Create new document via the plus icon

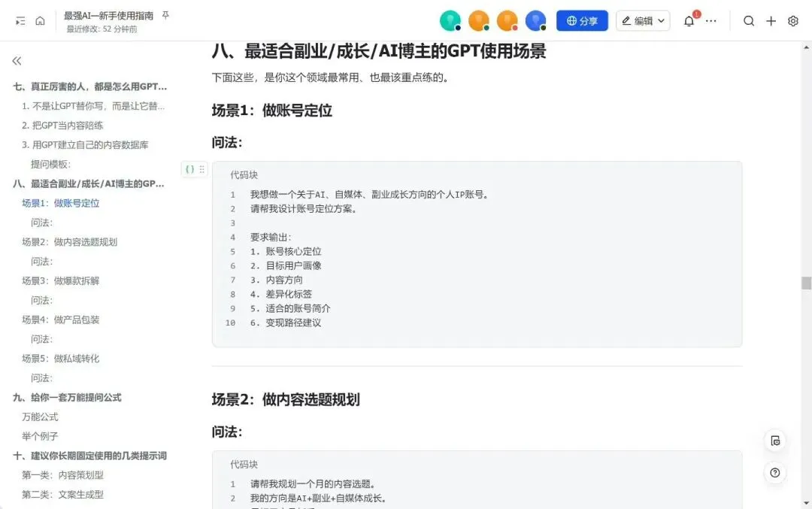click(771, 21)
